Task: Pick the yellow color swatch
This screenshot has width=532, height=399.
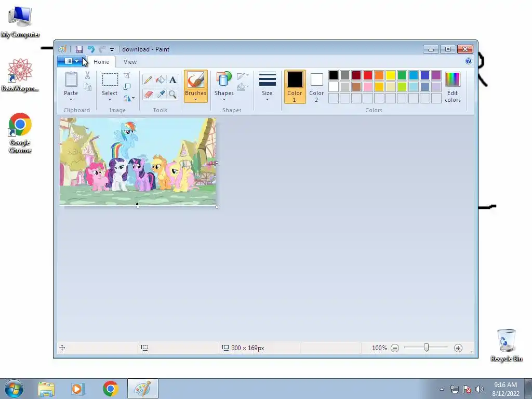Action: (391, 75)
